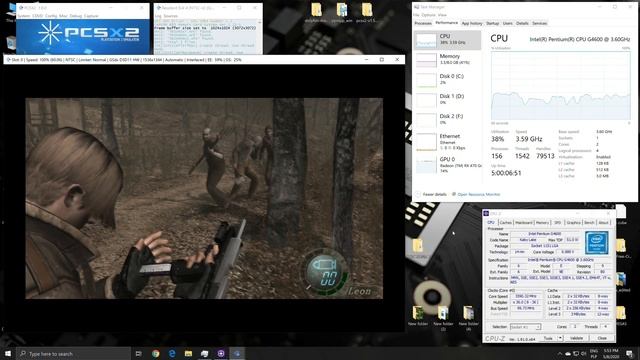The width and height of the screenshot is (640, 360).
Task: Switch to Caches tab in CPU-Z
Action: click(x=505, y=222)
